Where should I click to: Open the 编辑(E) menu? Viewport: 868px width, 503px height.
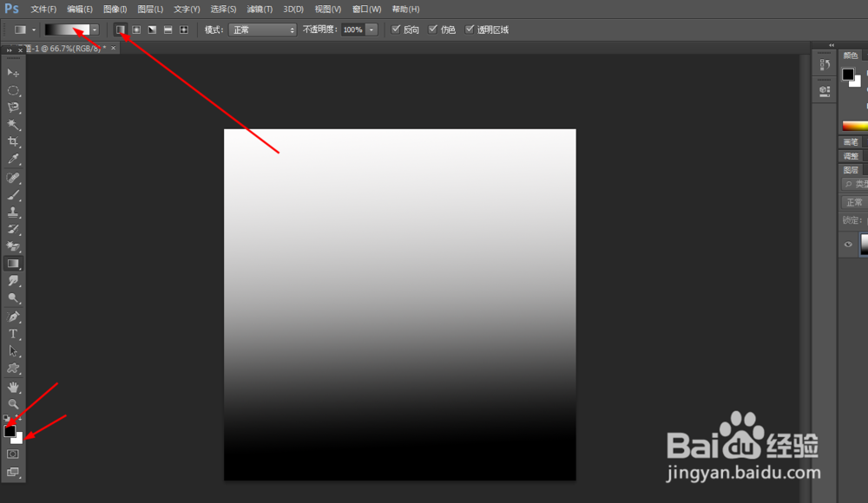point(80,10)
